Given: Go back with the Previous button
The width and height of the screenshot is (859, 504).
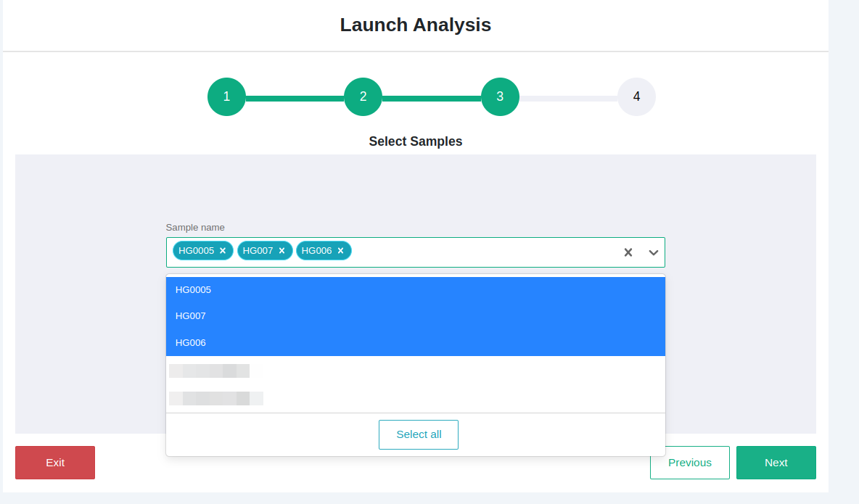Looking at the screenshot, I should (689, 463).
